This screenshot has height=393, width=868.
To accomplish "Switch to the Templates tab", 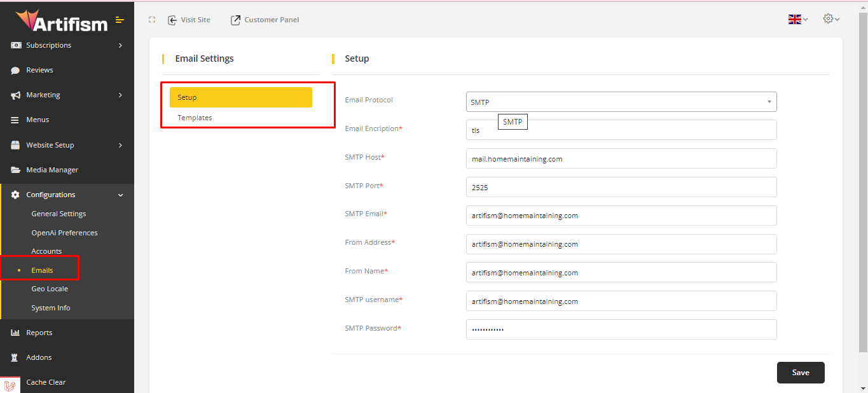I will click(195, 118).
